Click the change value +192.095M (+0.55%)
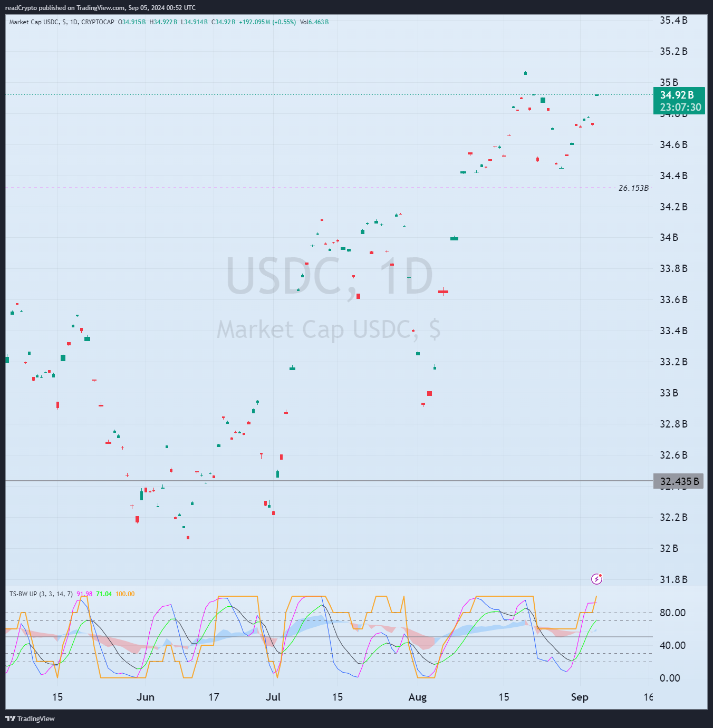713x728 pixels. (267, 22)
